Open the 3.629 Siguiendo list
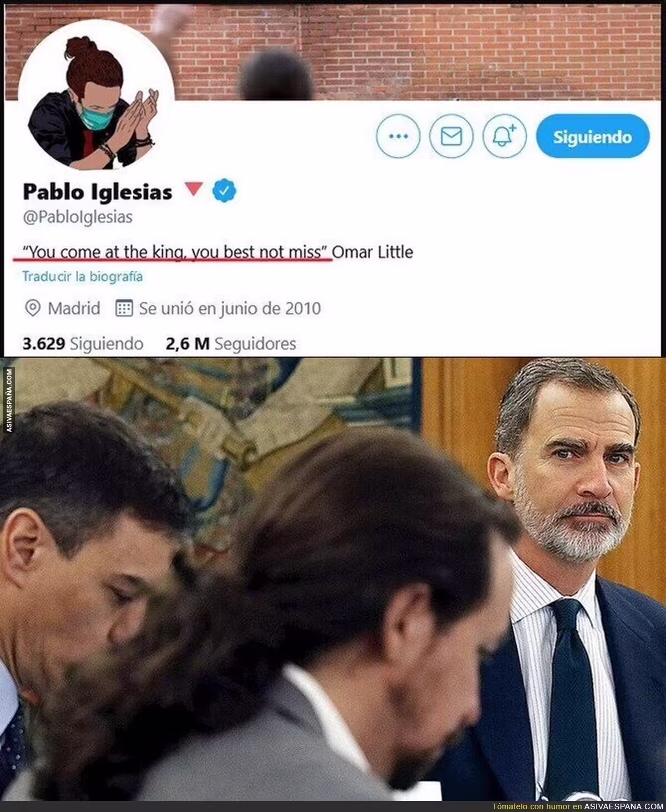666x812 pixels. coord(83,344)
